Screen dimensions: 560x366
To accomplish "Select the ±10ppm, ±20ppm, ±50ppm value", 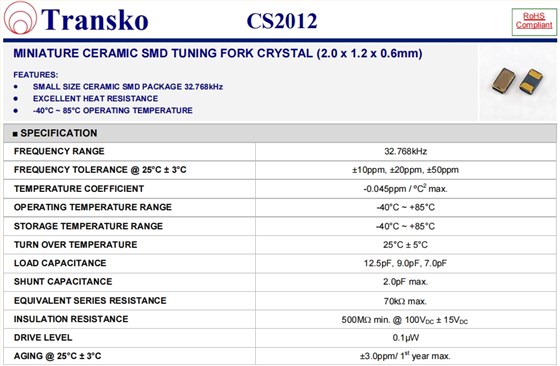I will 405,170.
